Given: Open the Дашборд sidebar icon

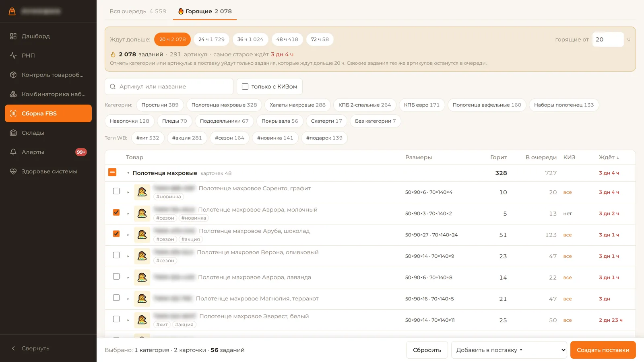Looking at the screenshot, I should click(x=13, y=36).
